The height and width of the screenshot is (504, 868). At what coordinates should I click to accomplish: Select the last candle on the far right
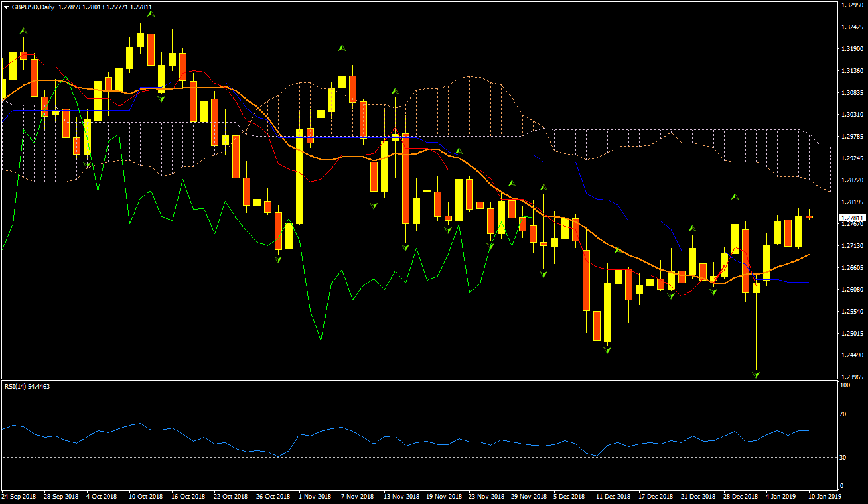point(809,216)
